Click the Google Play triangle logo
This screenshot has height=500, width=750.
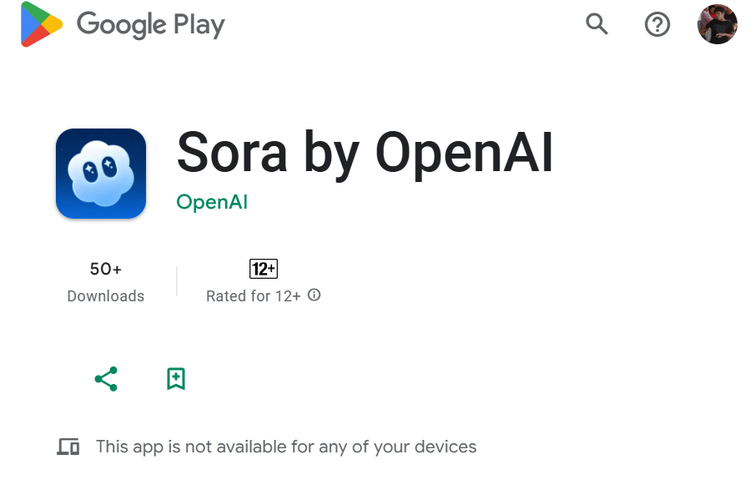click(40, 25)
